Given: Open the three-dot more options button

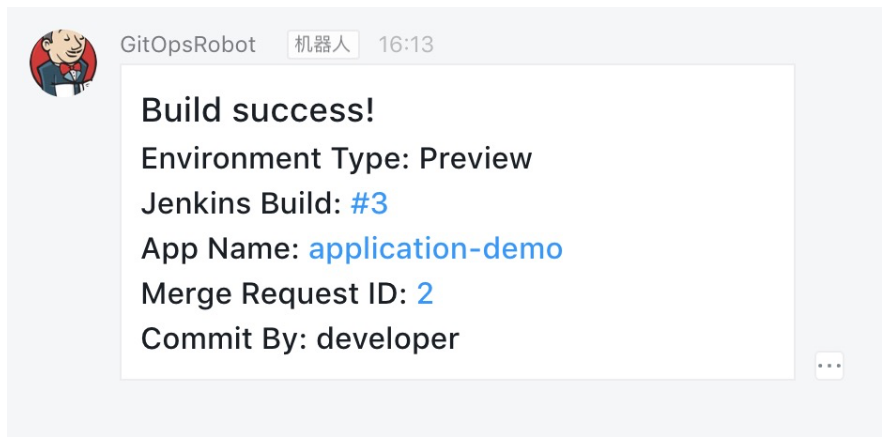Looking at the screenshot, I should coord(829,365).
